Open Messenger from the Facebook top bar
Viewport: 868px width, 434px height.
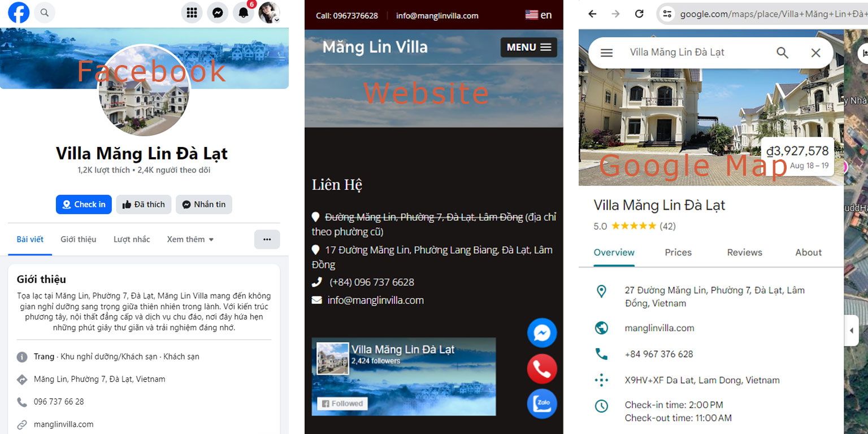pyautogui.click(x=218, y=12)
